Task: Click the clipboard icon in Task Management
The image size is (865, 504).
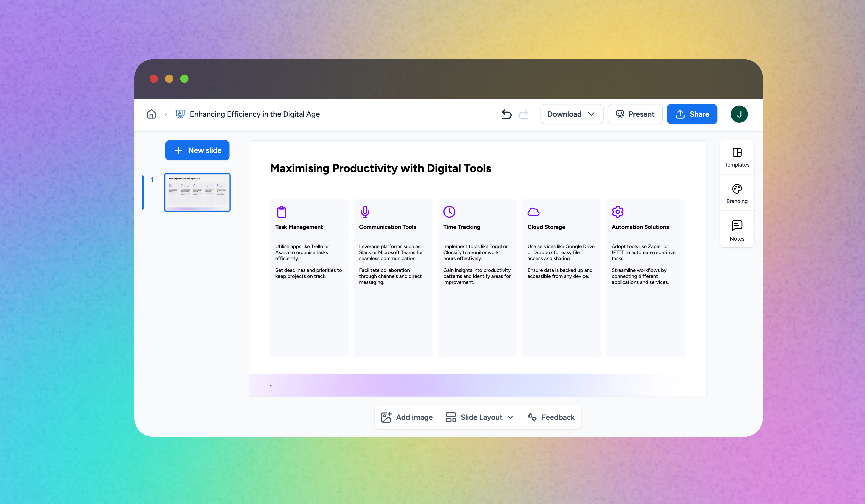Action: coord(282,212)
